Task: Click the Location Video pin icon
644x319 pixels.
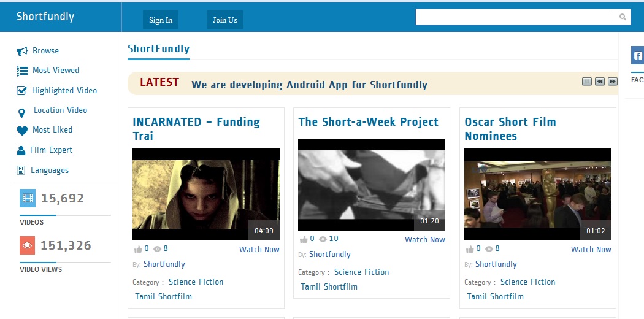Action: (22, 112)
